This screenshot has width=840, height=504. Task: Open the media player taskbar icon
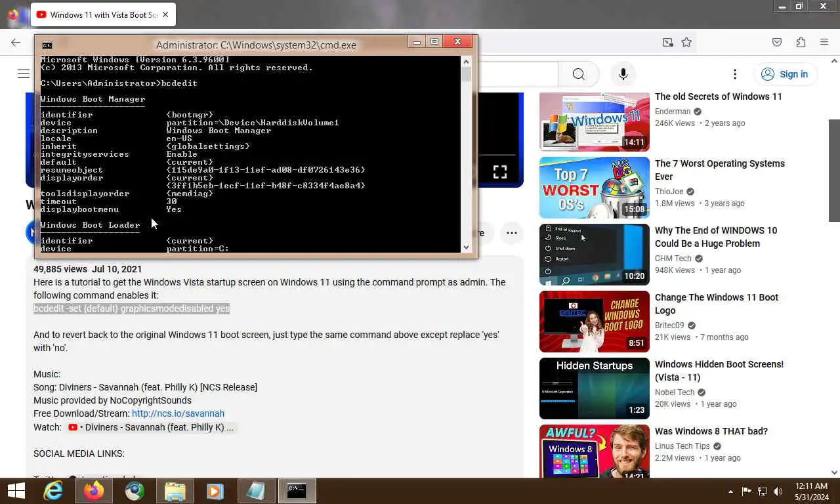click(215, 490)
